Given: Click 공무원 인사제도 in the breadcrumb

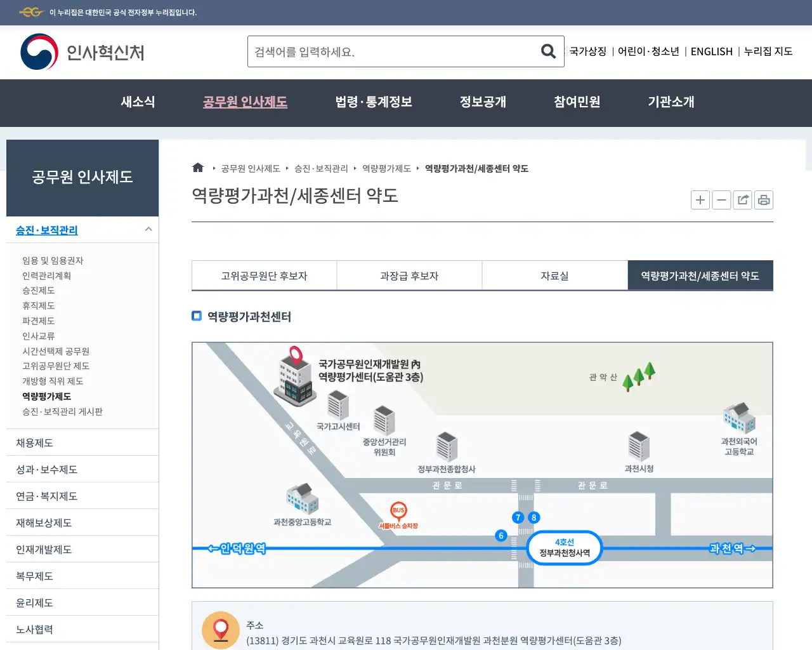Looking at the screenshot, I should (x=251, y=168).
